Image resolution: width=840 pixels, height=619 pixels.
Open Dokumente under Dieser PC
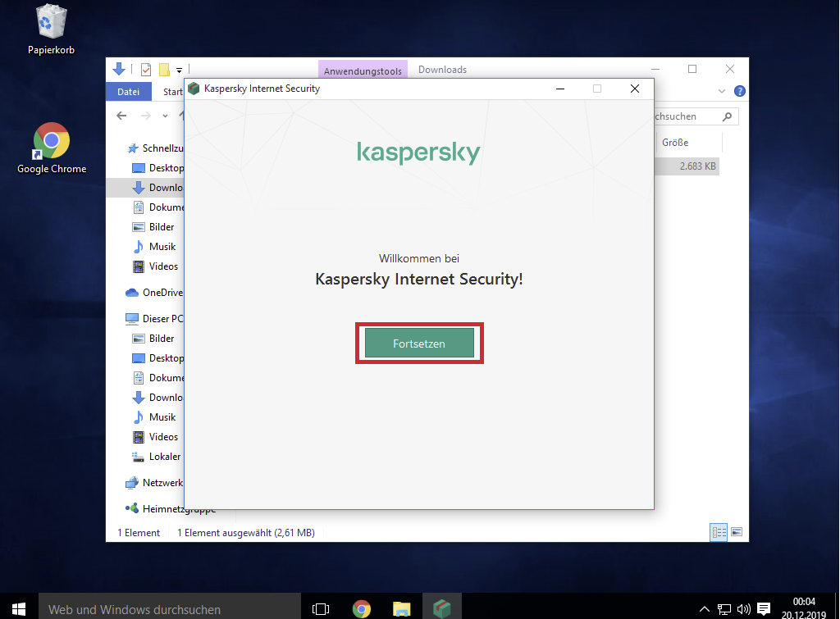158,378
